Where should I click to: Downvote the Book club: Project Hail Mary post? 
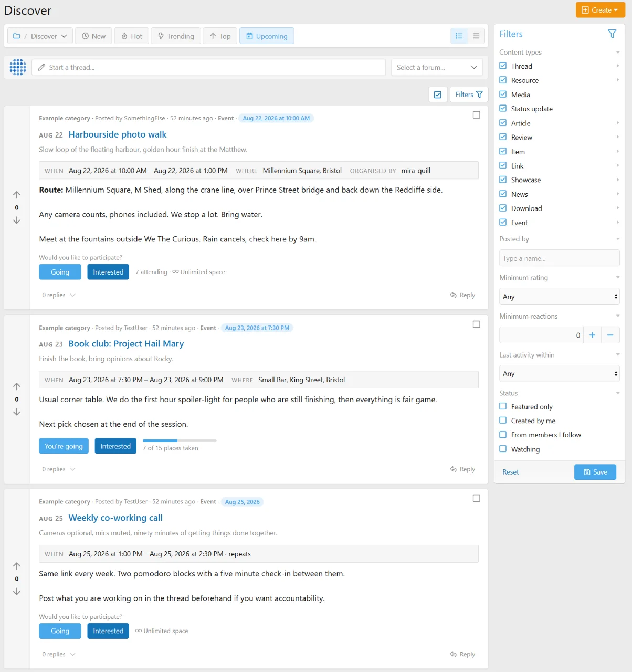17,412
